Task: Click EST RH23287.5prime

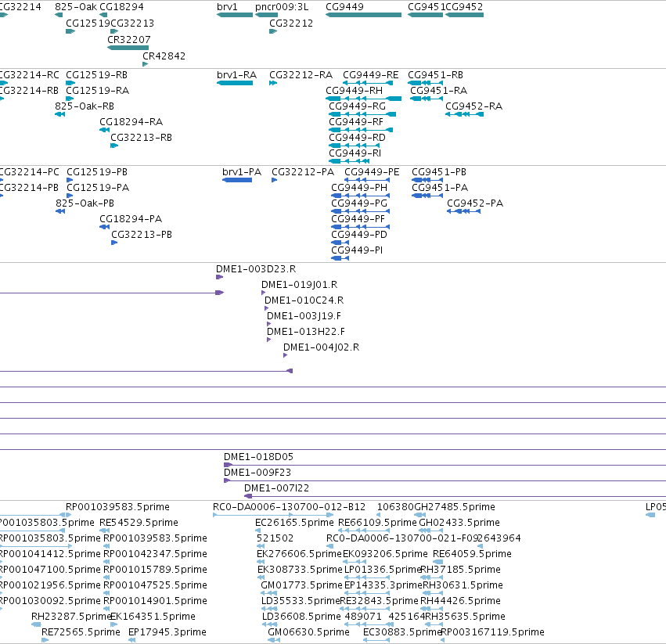Action: click(36, 624)
